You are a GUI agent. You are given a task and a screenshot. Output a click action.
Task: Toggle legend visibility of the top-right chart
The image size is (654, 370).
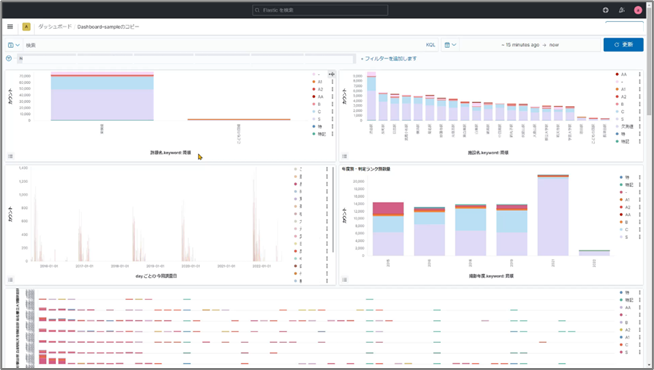(345, 156)
